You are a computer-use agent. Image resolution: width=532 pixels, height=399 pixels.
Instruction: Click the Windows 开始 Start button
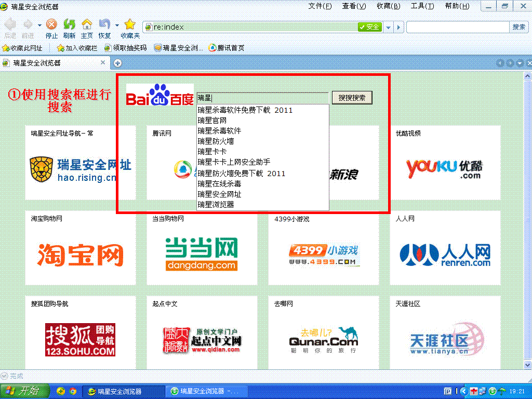click(24, 391)
